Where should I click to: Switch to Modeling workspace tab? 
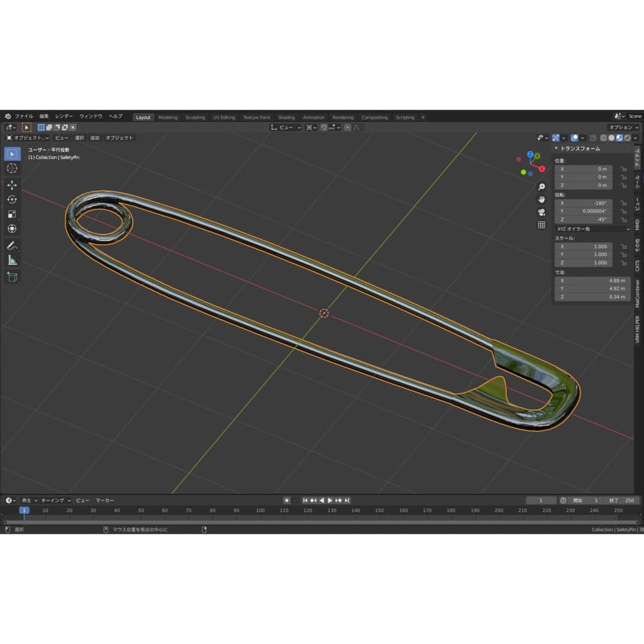(x=168, y=118)
